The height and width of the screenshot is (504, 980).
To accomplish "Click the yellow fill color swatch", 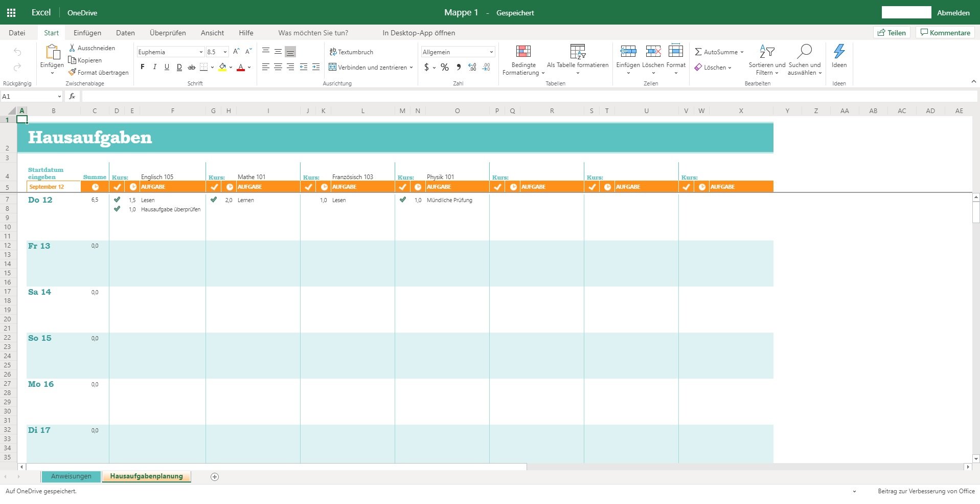I will click(222, 67).
